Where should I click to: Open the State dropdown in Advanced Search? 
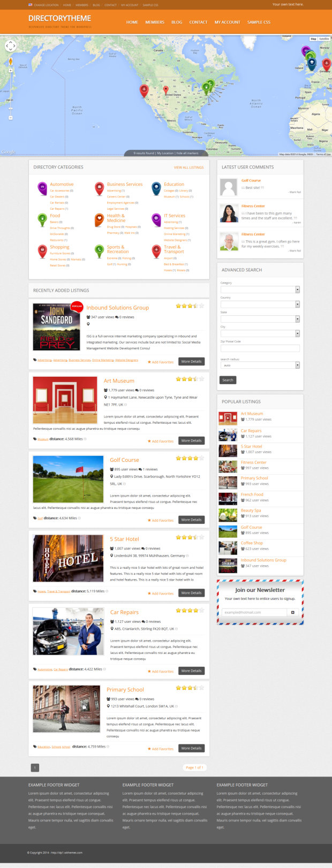pyautogui.click(x=260, y=319)
